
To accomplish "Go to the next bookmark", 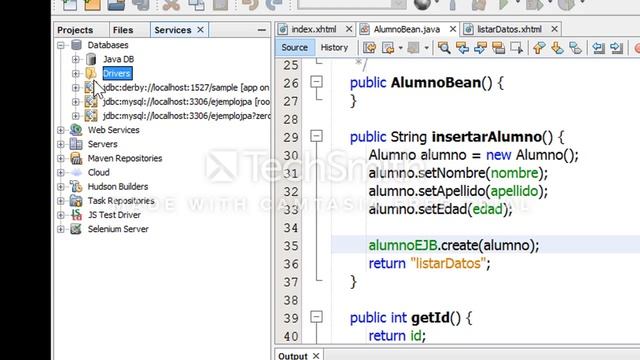I will [x=557, y=48].
